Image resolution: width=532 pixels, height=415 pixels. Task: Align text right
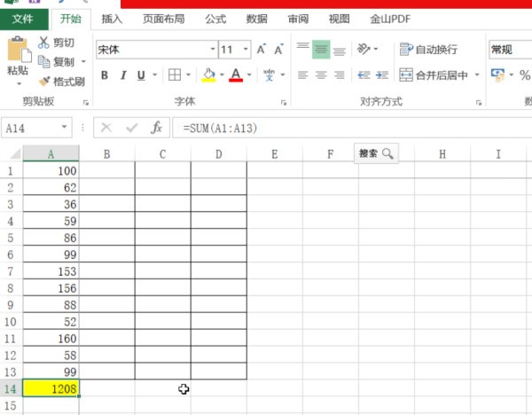[x=340, y=74]
